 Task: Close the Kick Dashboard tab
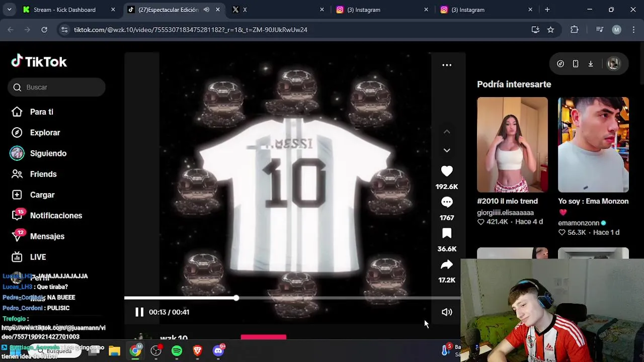tap(113, 10)
